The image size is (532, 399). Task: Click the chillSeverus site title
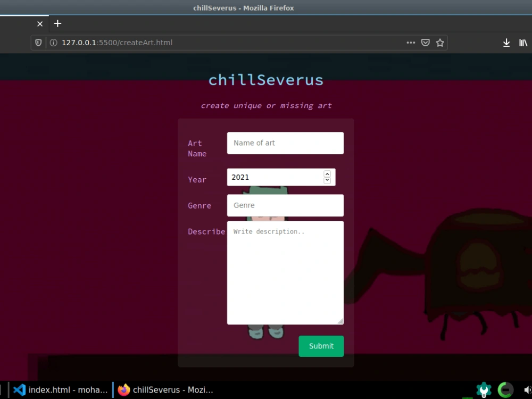coord(266,80)
